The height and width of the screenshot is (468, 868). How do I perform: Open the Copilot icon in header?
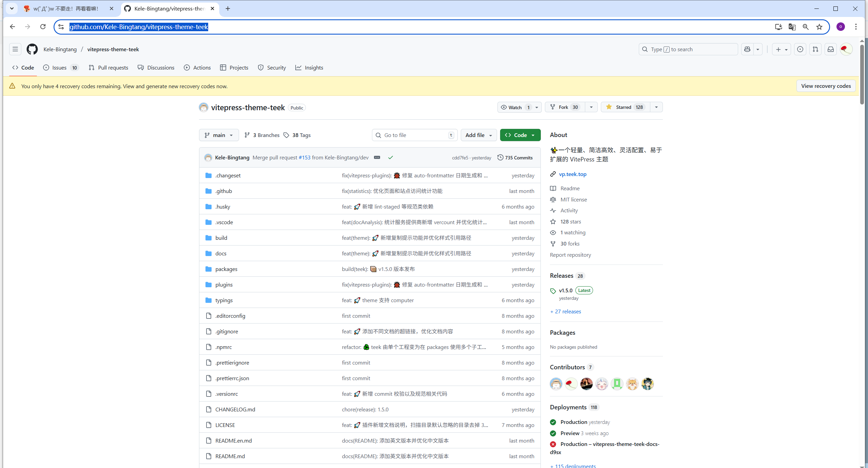pyautogui.click(x=747, y=49)
